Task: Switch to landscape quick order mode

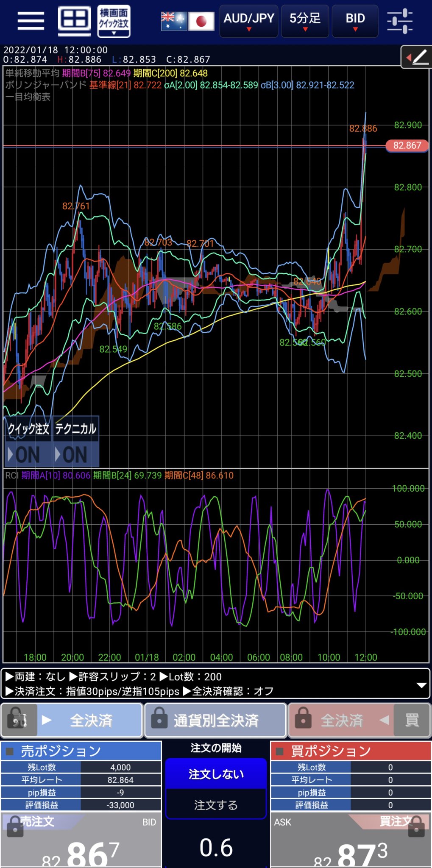Action: 114,21
